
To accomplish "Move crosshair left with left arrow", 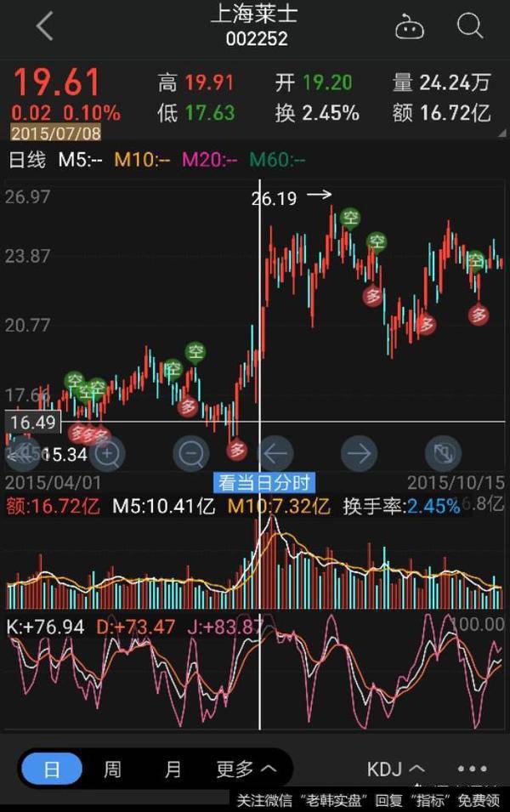I will coord(275,454).
